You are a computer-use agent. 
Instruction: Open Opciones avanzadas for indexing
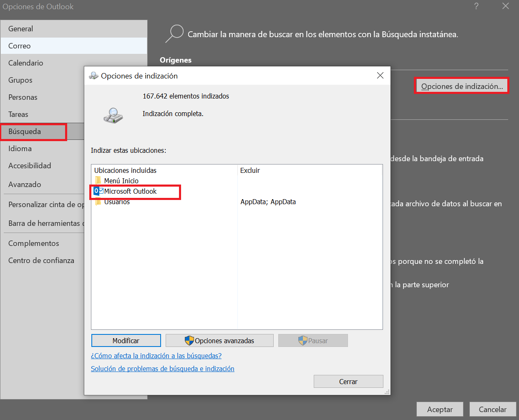[x=219, y=341]
